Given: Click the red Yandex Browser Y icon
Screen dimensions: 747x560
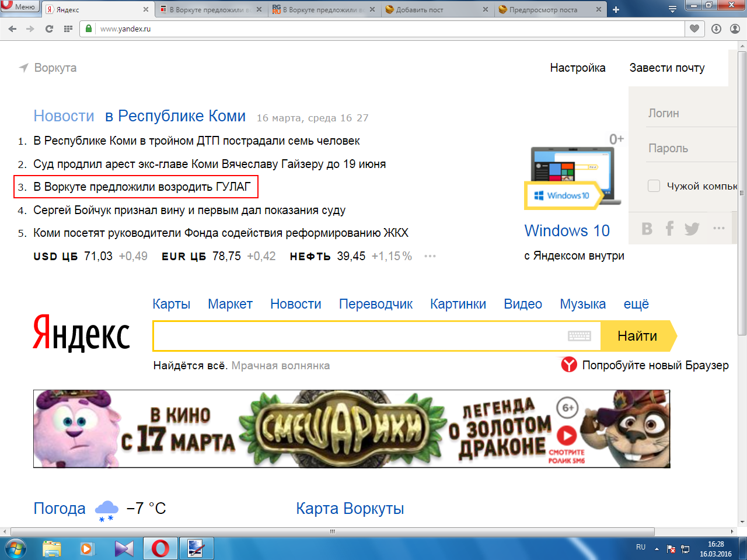Looking at the screenshot, I should (x=569, y=365).
